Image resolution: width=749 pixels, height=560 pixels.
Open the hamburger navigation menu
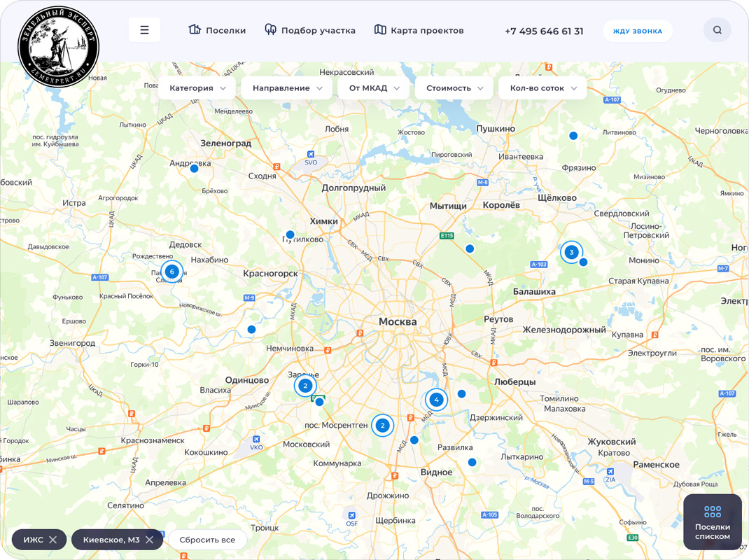(144, 29)
